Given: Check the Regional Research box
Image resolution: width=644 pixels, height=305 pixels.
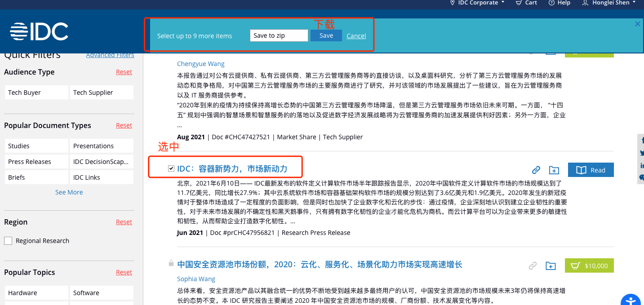Looking at the screenshot, I should tap(8, 240).
